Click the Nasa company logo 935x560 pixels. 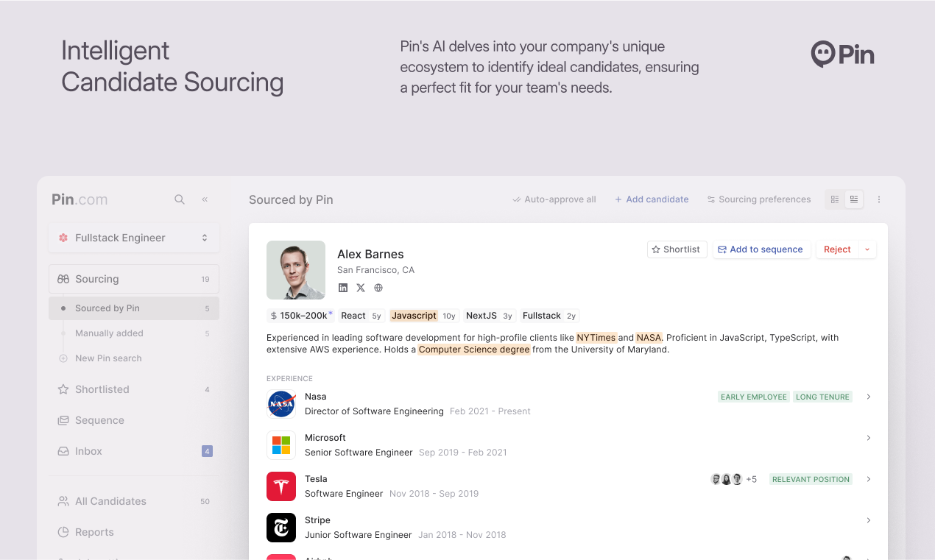point(281,404)
